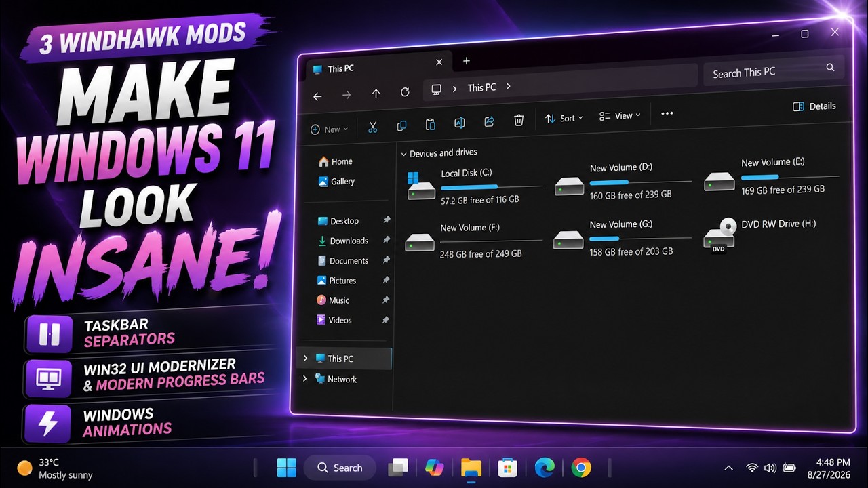Image resolution: width=868 pixels, height=488 pixels.
Task: Open Gallery in navigation pane
Action: click(336, 182)
